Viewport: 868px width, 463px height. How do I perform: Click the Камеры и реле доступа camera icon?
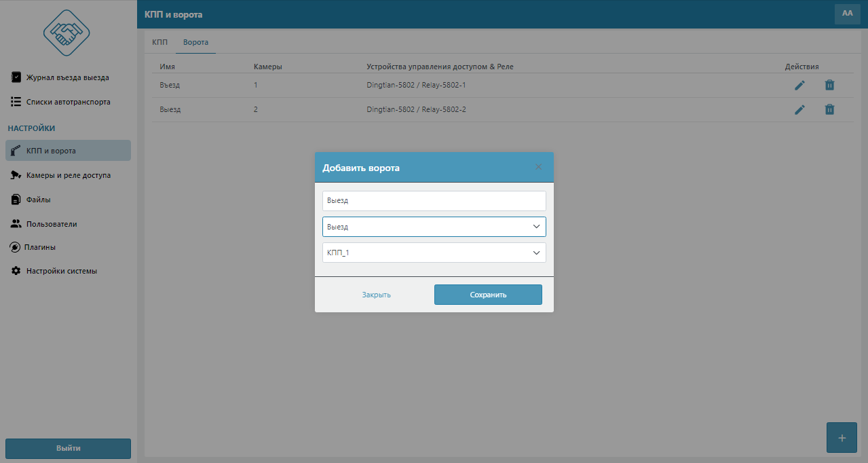pyautogui.click(x=16, y=175)
